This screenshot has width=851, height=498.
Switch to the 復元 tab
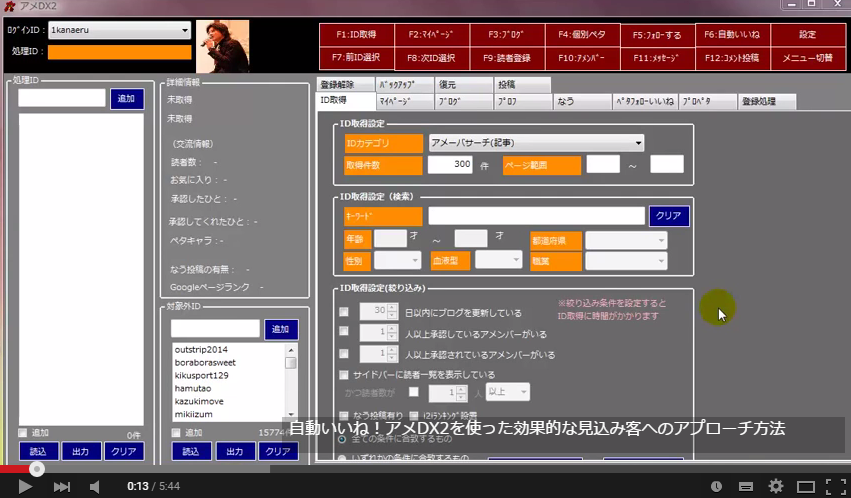pos(463,85)
